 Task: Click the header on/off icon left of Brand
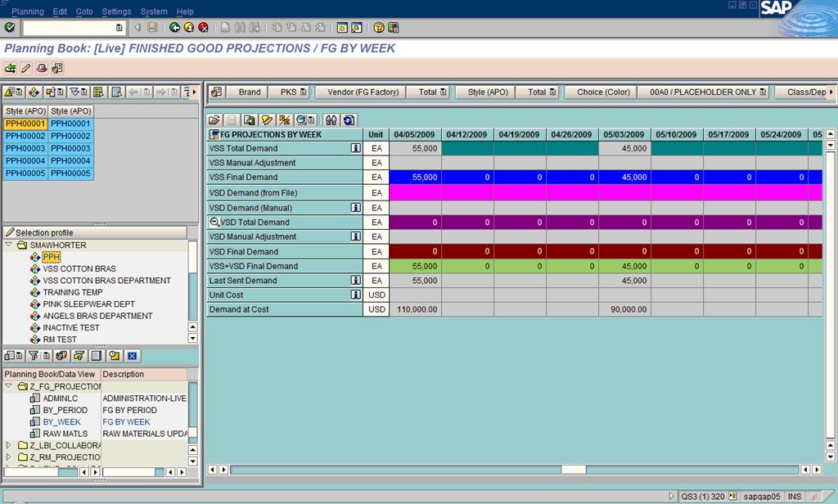coord(216,92)
